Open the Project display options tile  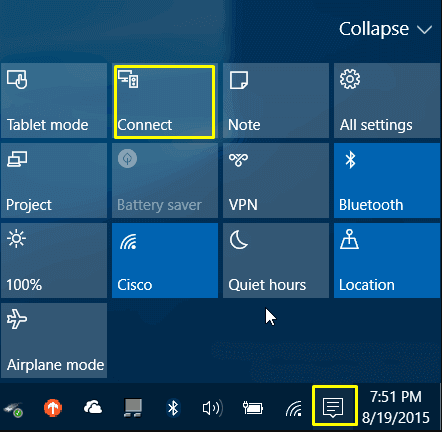[x=54, y=181]
